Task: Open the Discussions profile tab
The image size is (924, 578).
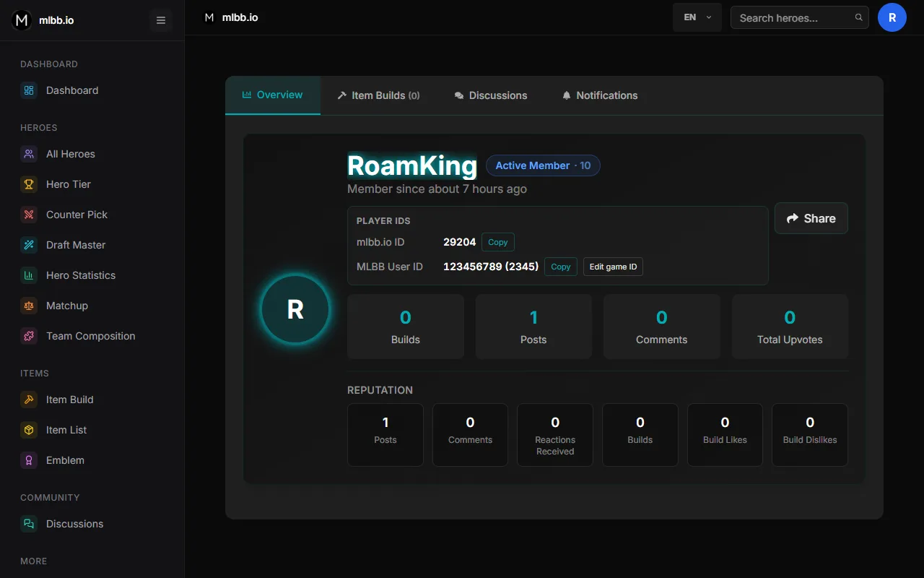Action: click(x=491, y=95)
